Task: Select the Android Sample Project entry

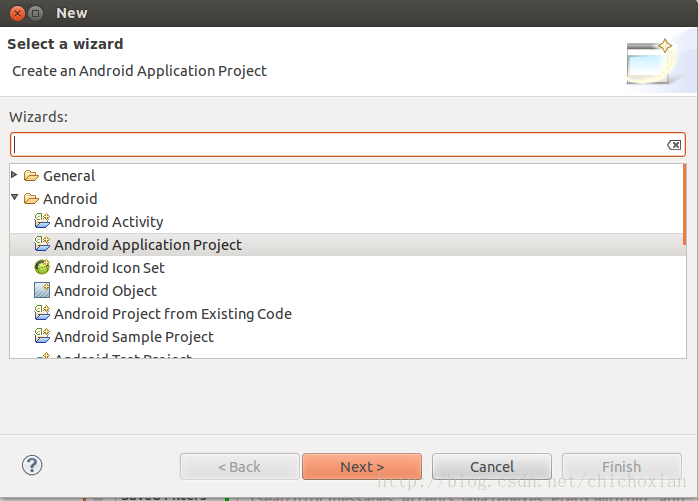Action: pyautogui.click(x=134, y=337)
